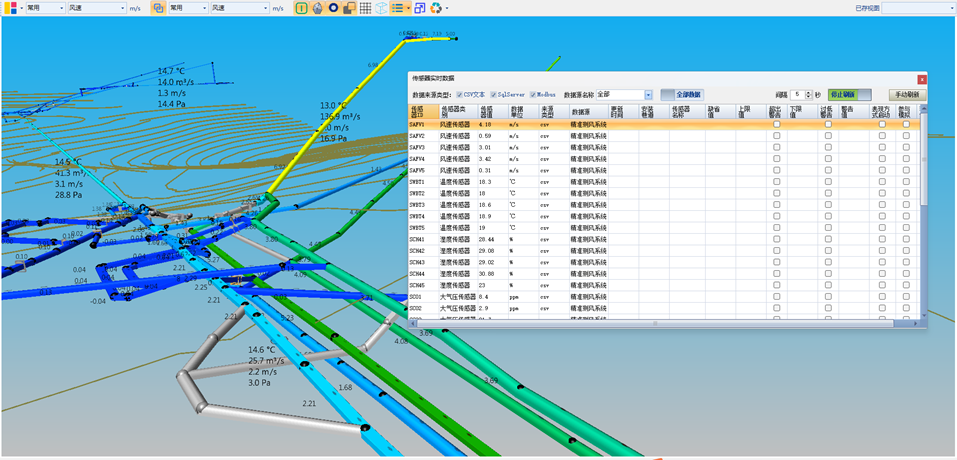Open the 已存视图 saved view dropdown

point(918,8)
